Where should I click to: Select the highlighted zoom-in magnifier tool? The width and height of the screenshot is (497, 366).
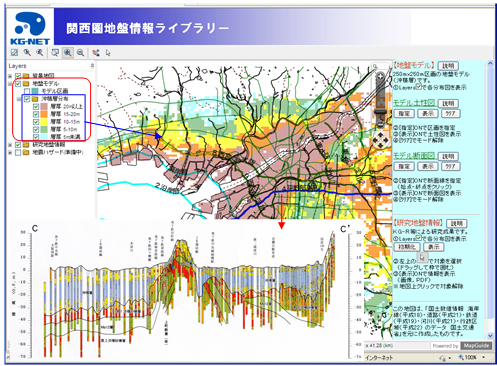pyautogui.click(x=68, y=52)
